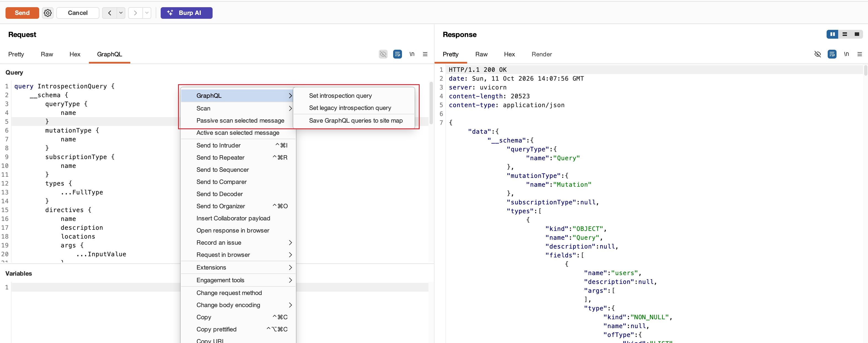Image resolution: width=868 pixels, height=343 pixels.
Task: Switch Request to Raw tab
Action: coord(47,54)
